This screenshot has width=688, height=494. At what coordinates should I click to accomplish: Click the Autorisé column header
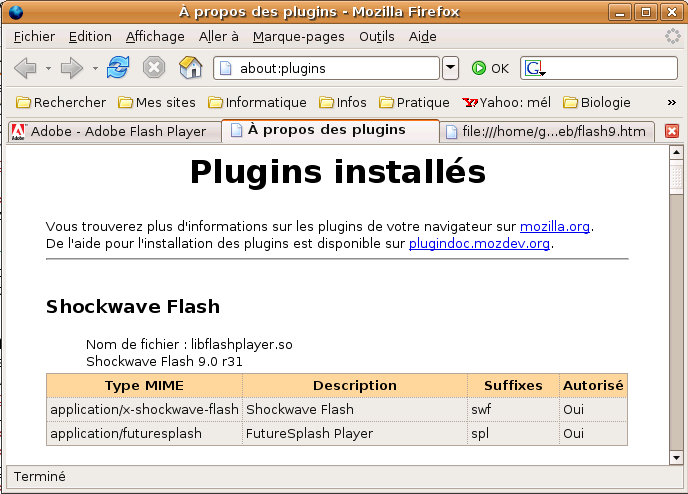[593, 385]
